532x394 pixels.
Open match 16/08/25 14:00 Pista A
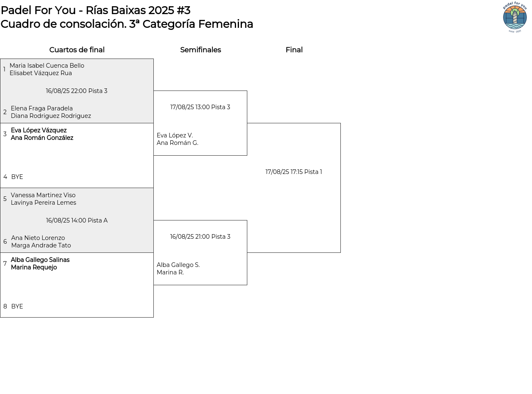coord(76,220)
